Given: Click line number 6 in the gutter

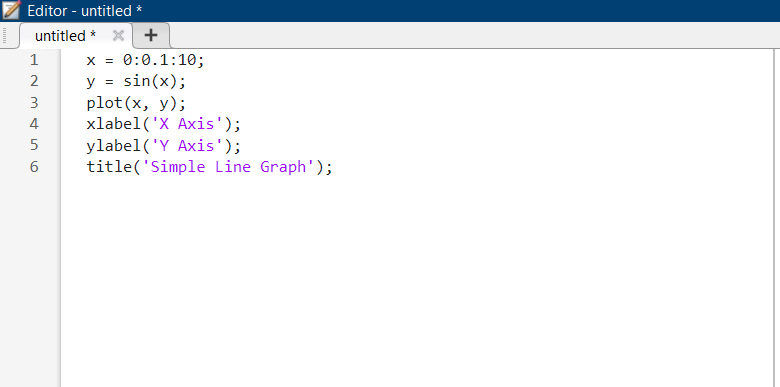Looking at the screenshot, I should (33, 167).
